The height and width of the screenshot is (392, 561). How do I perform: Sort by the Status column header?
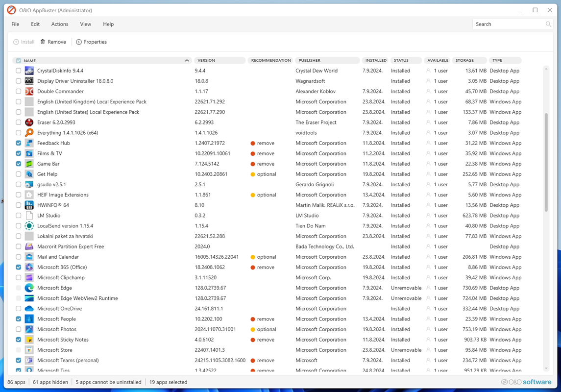[x=406, y=60]
